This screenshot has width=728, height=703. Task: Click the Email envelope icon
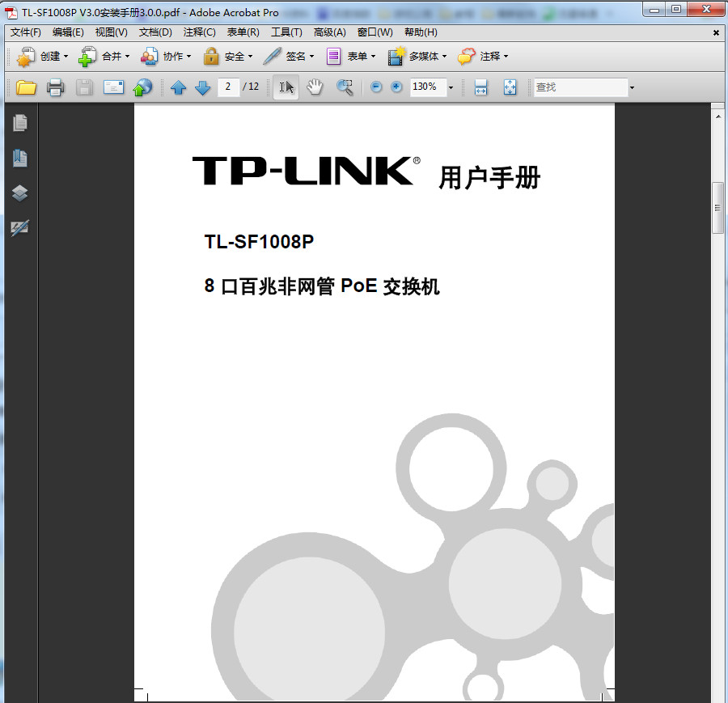coord(113,87)
